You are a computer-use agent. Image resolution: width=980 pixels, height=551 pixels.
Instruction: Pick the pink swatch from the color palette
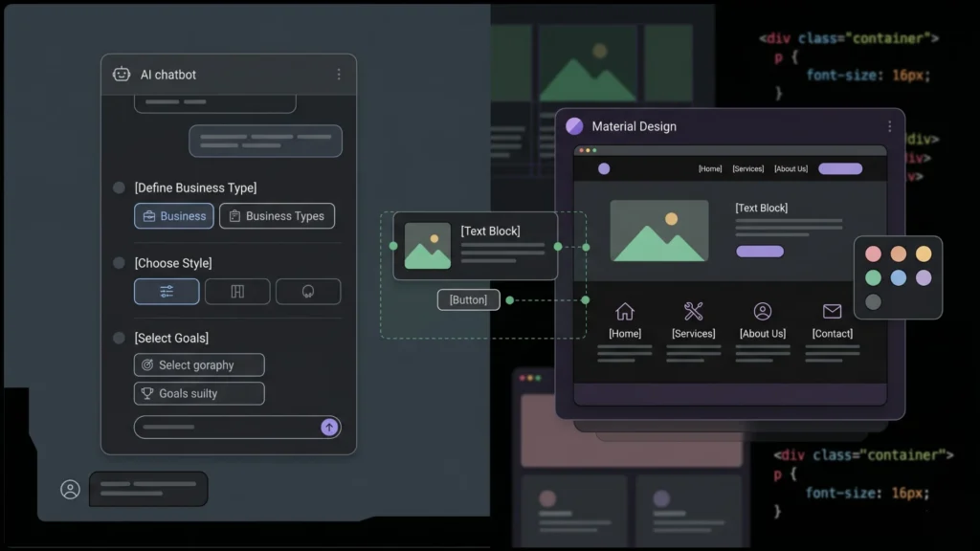click(872, 253)
